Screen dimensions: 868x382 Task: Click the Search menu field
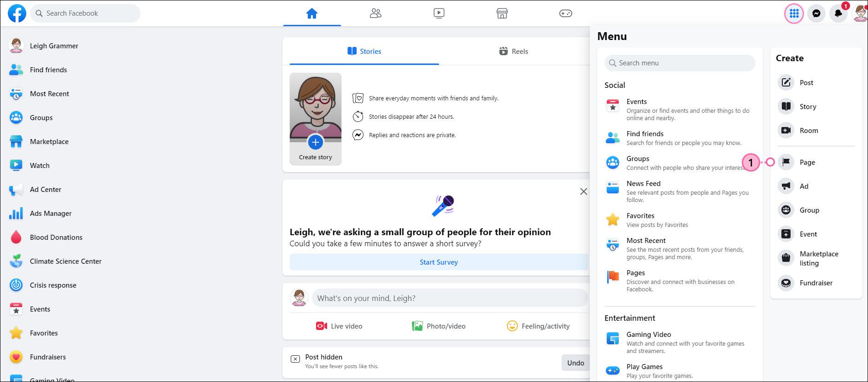[680, 63]
